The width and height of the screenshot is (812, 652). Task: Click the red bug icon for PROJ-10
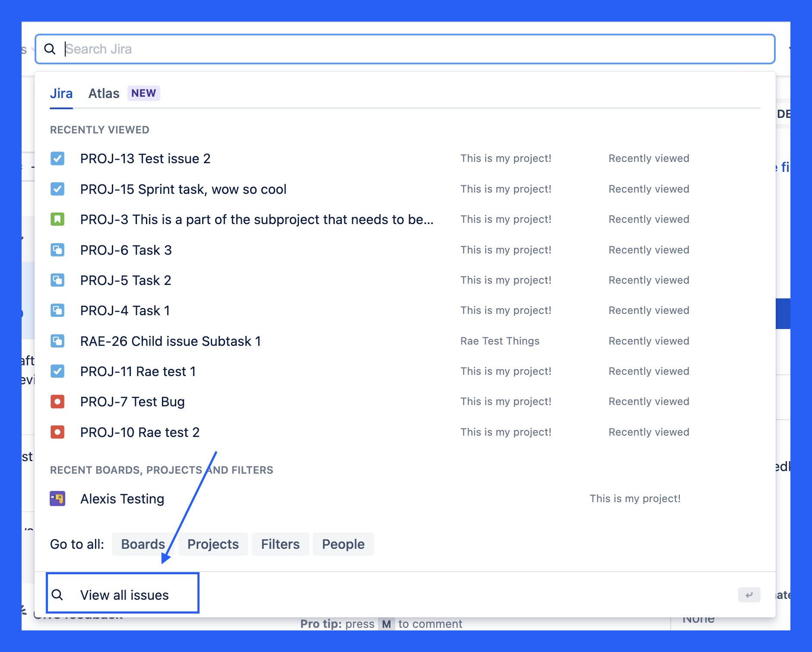point(57,432)
